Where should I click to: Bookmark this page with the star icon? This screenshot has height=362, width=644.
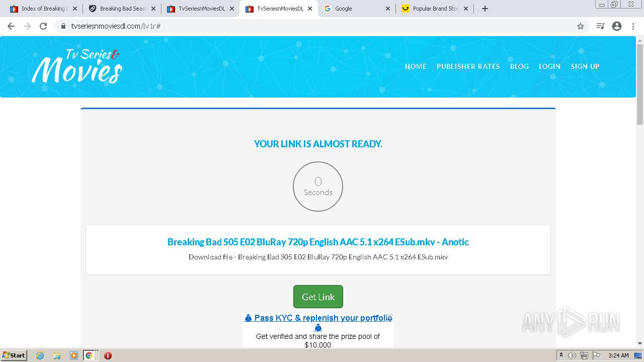[581, 26]
